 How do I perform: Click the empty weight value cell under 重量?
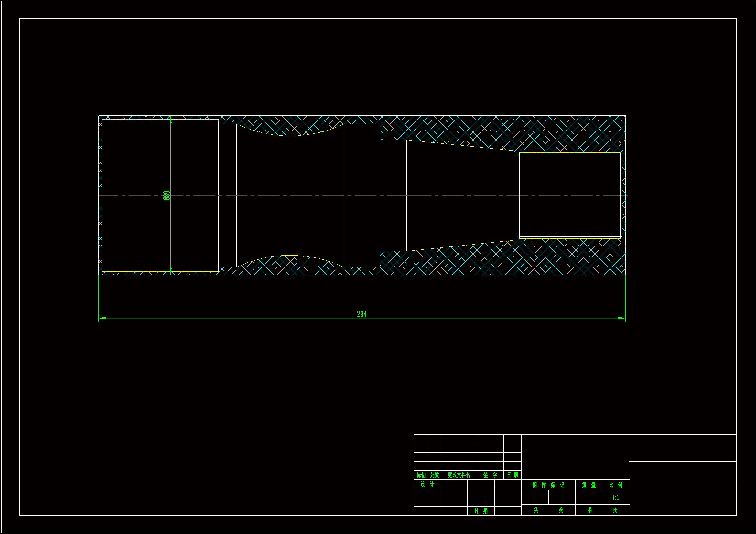coord(589,497)
